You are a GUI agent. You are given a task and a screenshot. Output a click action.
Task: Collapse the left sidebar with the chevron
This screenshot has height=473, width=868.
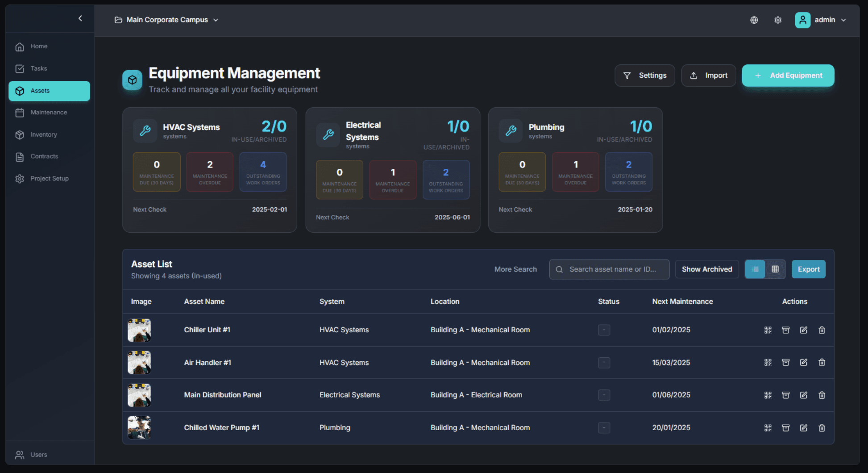pyautogui.click(x=80, y=18)
